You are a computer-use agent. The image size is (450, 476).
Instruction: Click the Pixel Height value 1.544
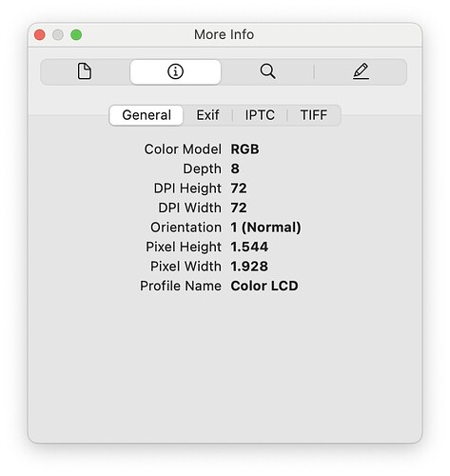pyautogui.click(x=249, y=247)
